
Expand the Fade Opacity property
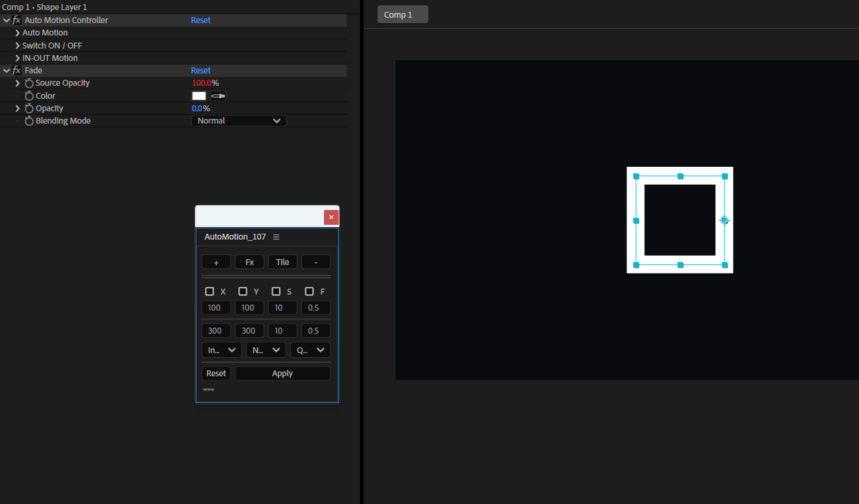pos(18,108)
